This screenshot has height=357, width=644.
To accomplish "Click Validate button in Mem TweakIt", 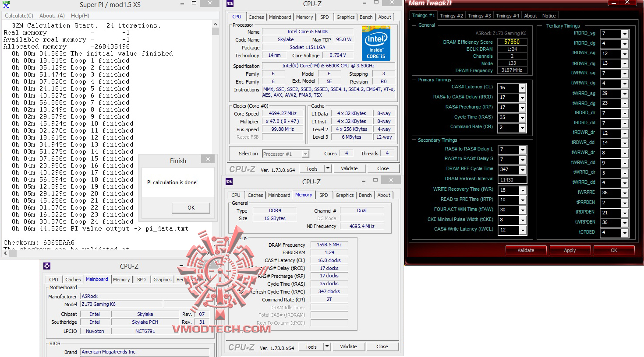I will [526, 250].
